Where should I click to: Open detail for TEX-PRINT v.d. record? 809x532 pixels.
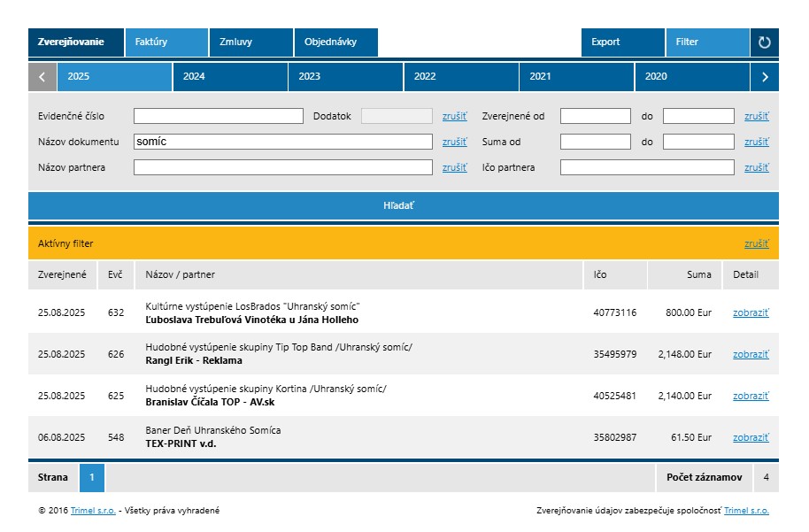[751, 437]
